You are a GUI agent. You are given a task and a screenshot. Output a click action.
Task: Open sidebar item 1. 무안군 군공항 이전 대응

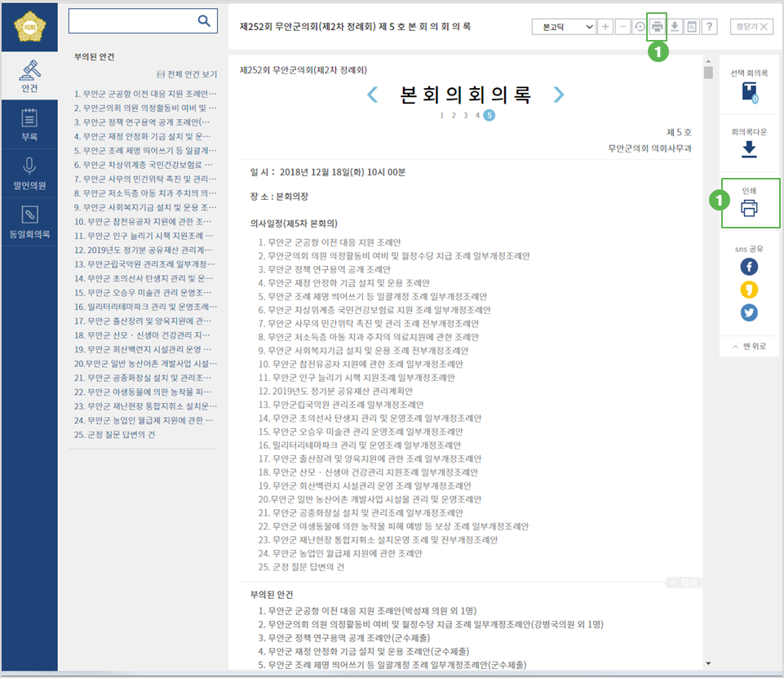click(145, 94)
